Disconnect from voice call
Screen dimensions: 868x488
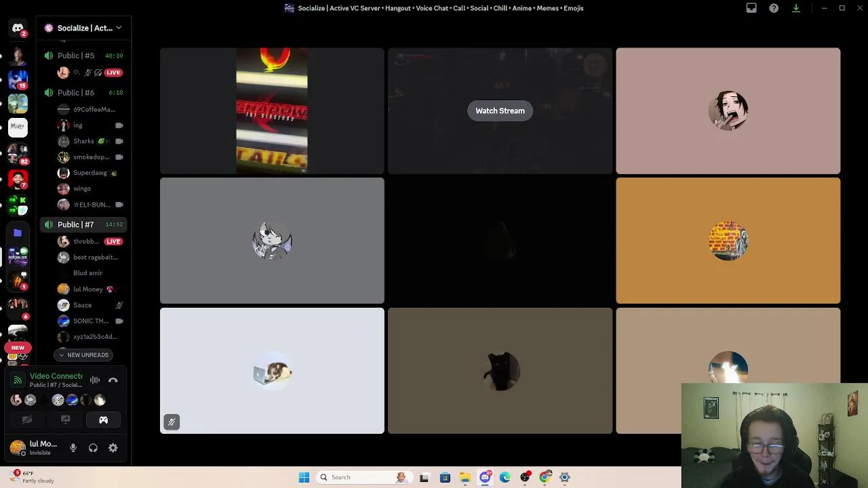(x=113, y=380)
